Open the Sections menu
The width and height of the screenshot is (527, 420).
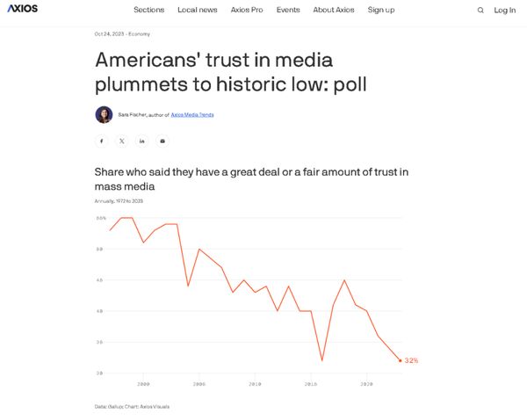148,10
